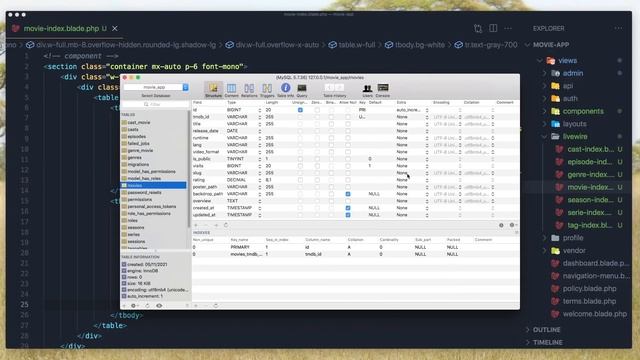Open the Query editor icon
This screenshot has height=360, width=640.
point(302,90)
